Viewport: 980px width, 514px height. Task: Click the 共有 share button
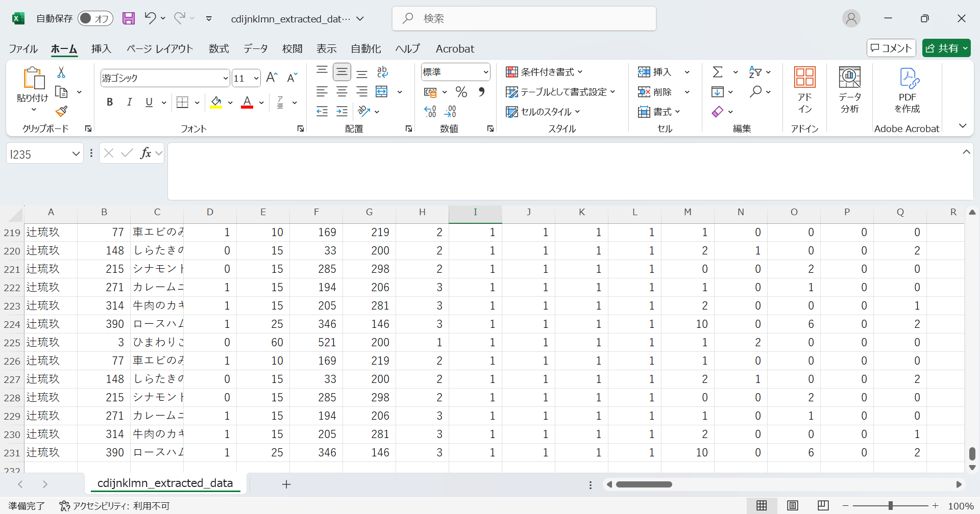[x=946, y=48]
